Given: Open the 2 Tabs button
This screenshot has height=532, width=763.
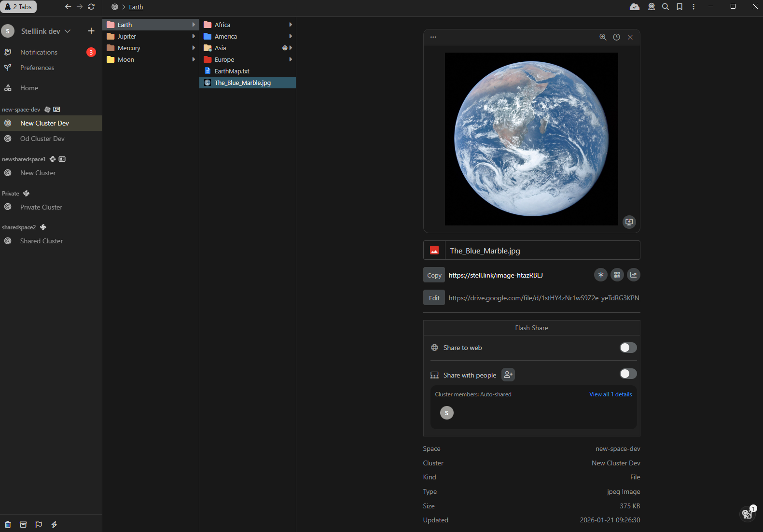Looking at the screenshot, I should [x=19, y=7].
